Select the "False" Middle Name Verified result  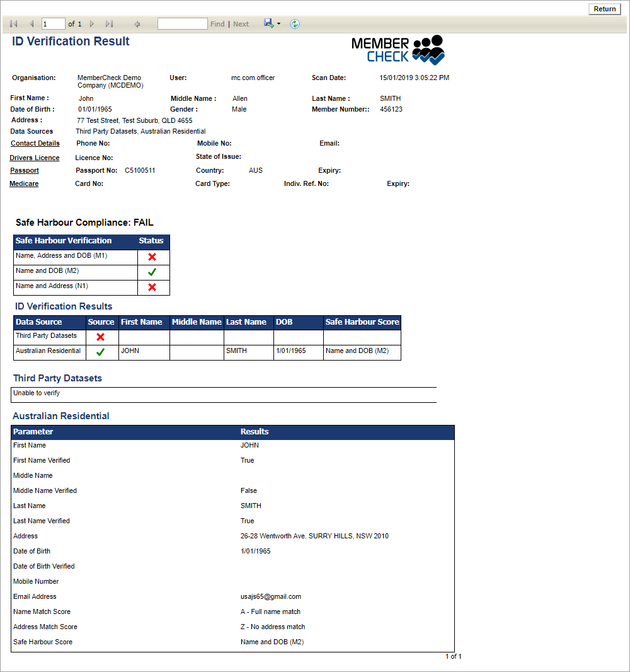pos(249,490)
